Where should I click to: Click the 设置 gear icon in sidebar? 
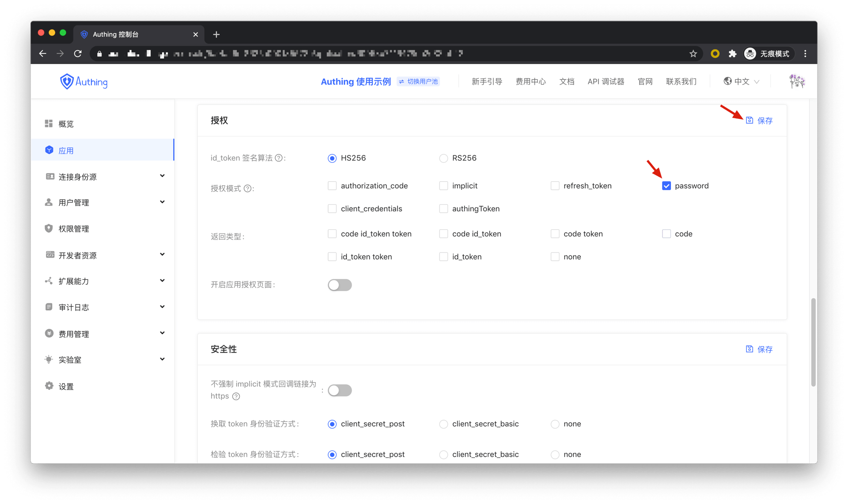point(49,386)
